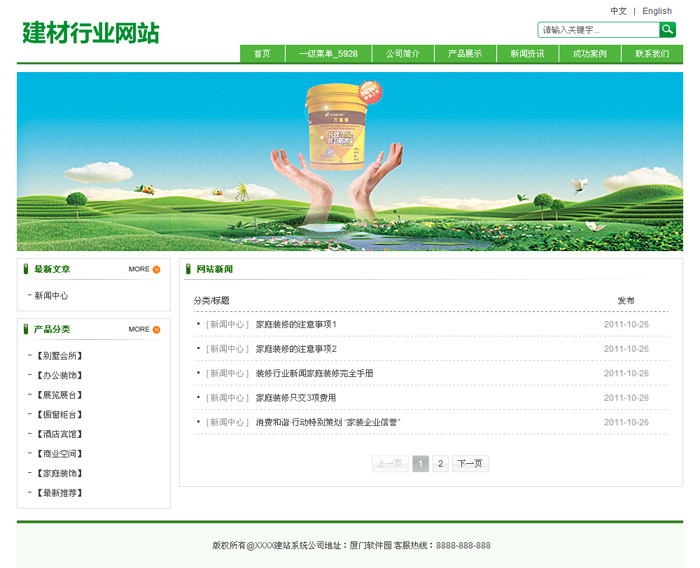Viewport: 700px width, 568px height.
Task: Select 【橱窗柜台】 product category
Action: (x=59, y=415)
